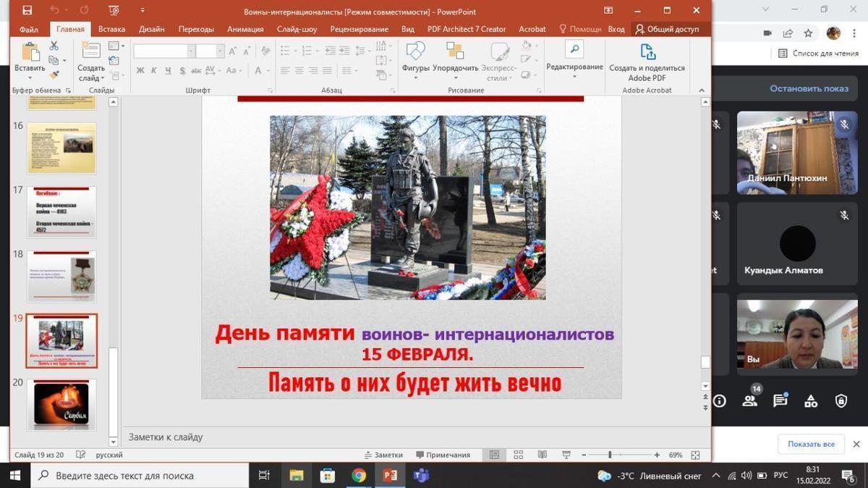Toggle italic formatting (К)
Viewport: 868px width, 488px height.
pyautogui.click(x=154, y=70)
